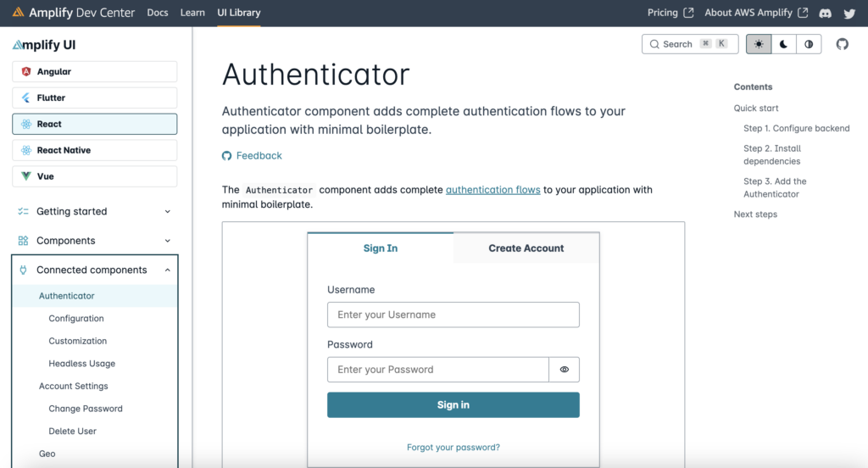This screenshot has height=468, width=868.
Task: Open the GitHub repository icon
Action: pyautogui.click(x=842, y=44)
